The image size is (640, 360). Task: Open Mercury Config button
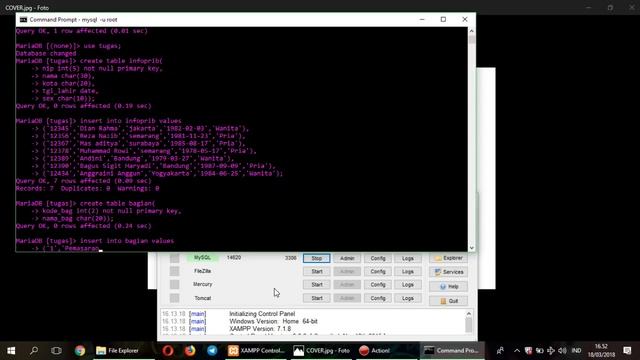[378, 284]
